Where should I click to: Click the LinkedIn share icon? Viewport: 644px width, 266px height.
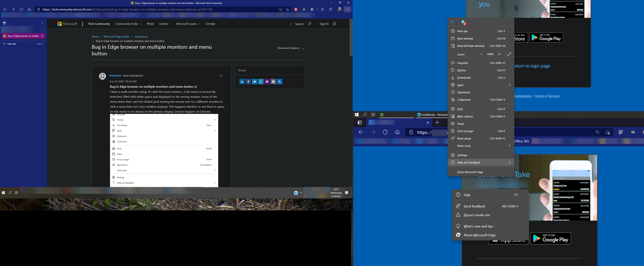point(242,82)
